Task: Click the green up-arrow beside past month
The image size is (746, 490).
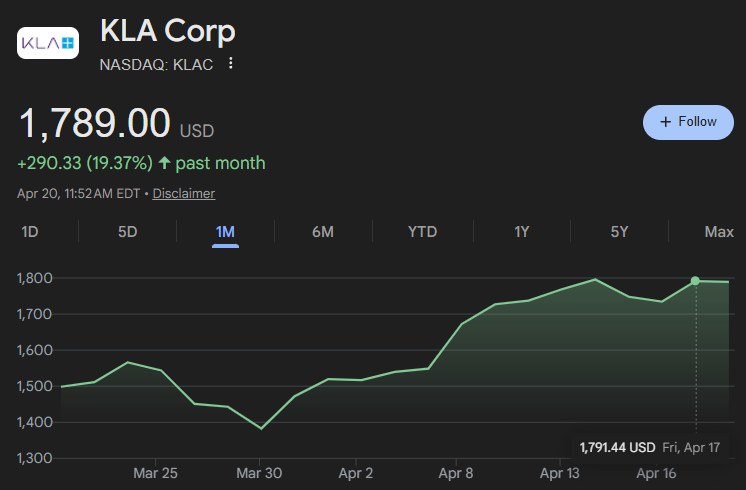Action: coord(164,163)
